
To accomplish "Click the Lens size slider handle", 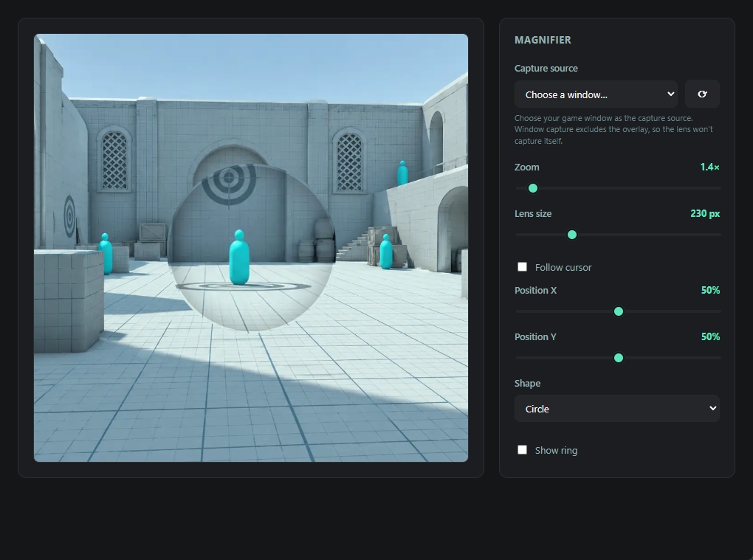I will (572, 235).
